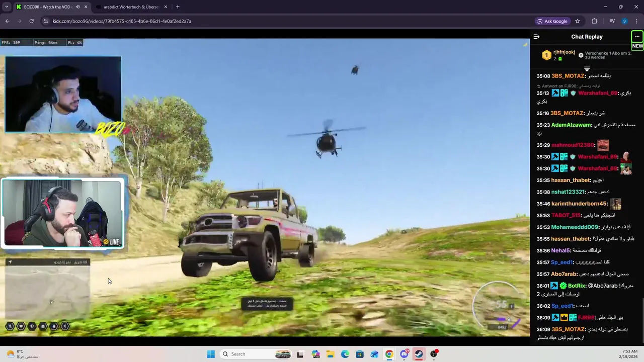
Task: Open Discord from the taskbar
Action: [404, 354]
